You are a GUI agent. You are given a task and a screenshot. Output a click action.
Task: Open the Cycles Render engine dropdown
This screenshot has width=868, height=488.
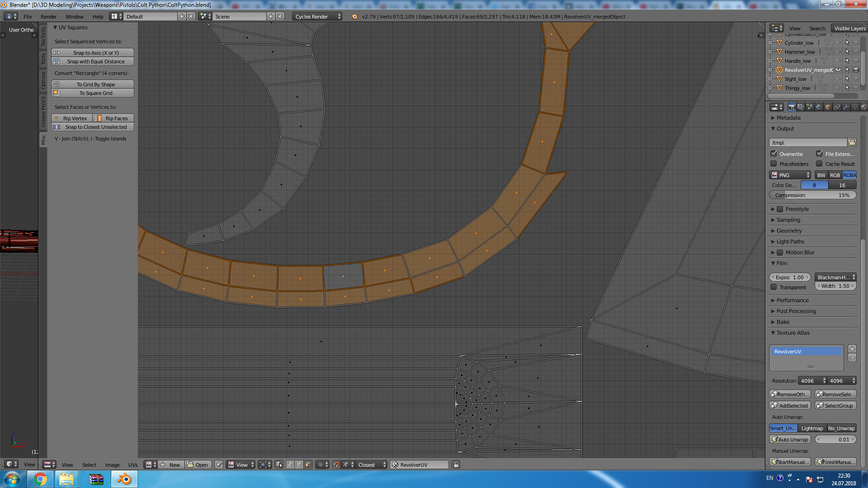coord(317,16)
